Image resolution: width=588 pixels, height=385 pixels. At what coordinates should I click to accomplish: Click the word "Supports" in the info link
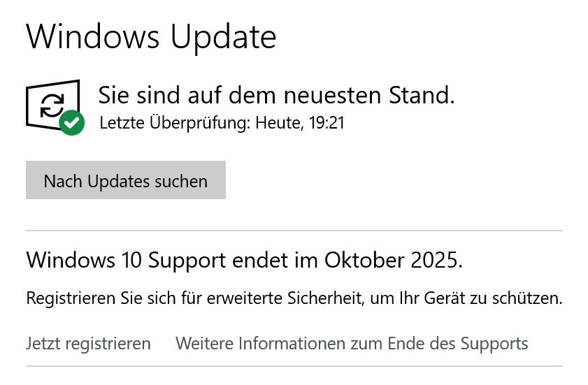point(494,344)
